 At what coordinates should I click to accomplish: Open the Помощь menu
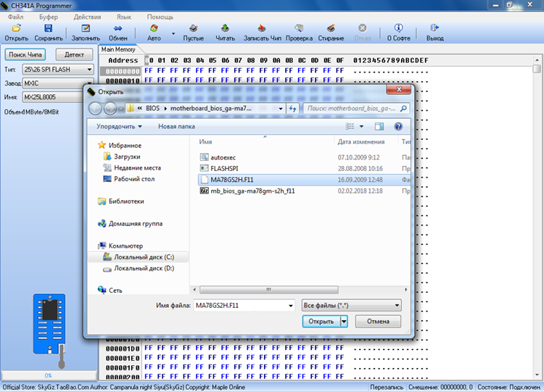[x=160, y=17]
